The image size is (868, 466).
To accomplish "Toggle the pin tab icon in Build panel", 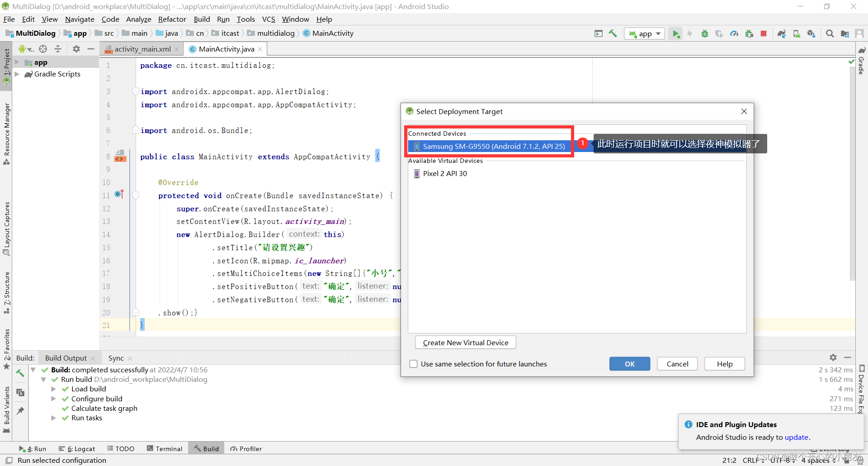I will point(20,411).
